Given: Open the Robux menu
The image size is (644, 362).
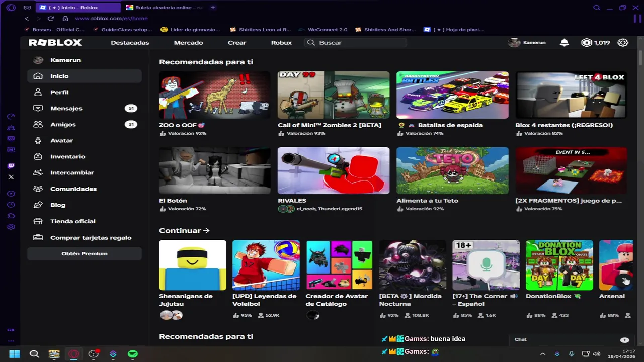Looking at the screenshot, I should [x=281, y=43].
